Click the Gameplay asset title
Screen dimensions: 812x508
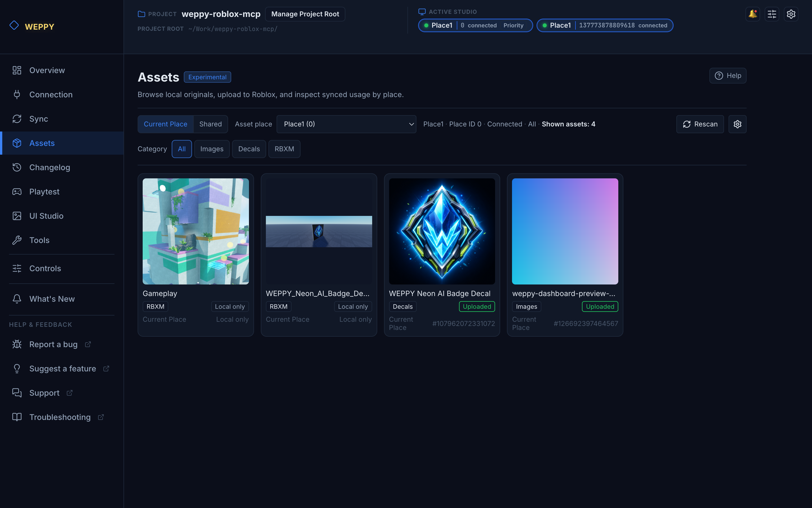click(160, 293)
